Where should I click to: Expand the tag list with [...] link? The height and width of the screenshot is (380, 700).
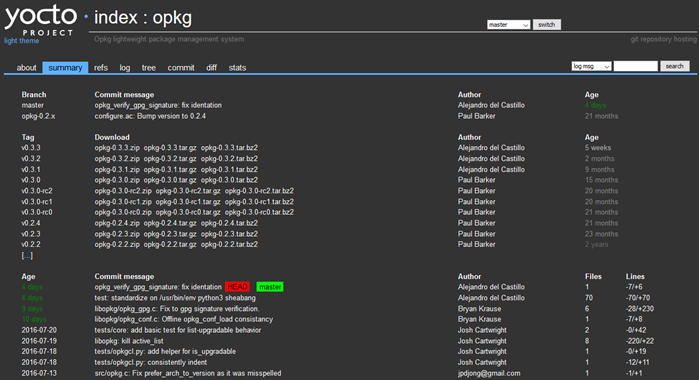[x=27, y=255]
